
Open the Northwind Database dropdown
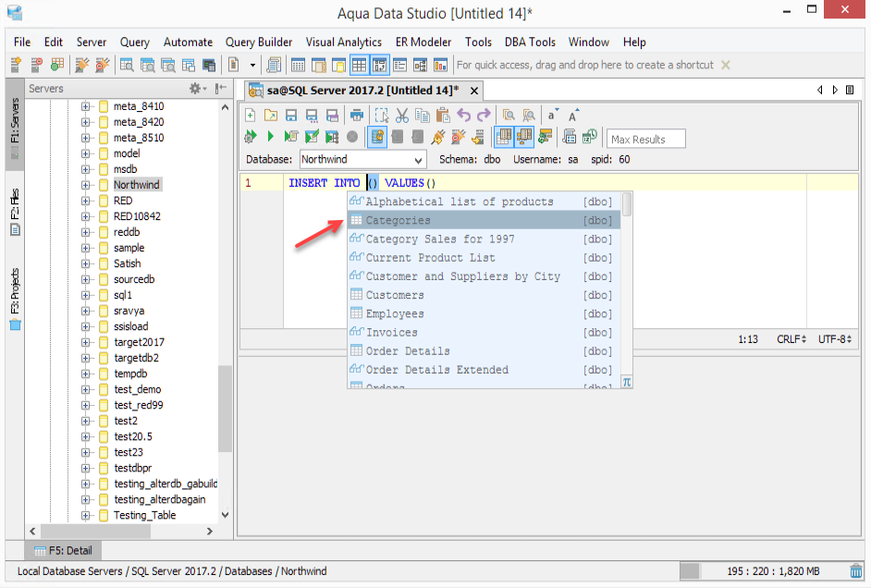pos(363,159)
